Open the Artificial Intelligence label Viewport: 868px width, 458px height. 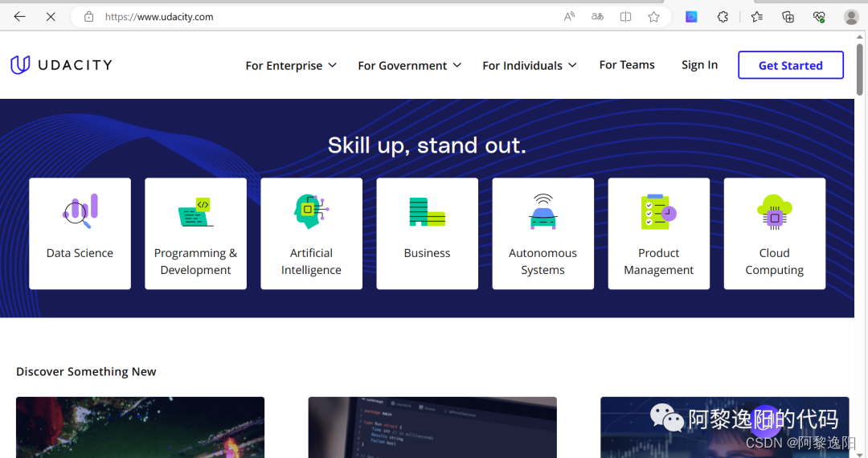pyautogui.click(x=311, y=261)
